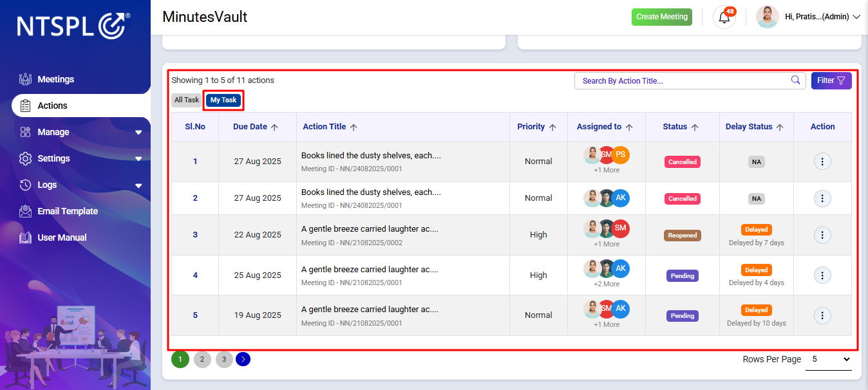
Task: Open the admin account dropdown chevron
Action: click(856, 17)
